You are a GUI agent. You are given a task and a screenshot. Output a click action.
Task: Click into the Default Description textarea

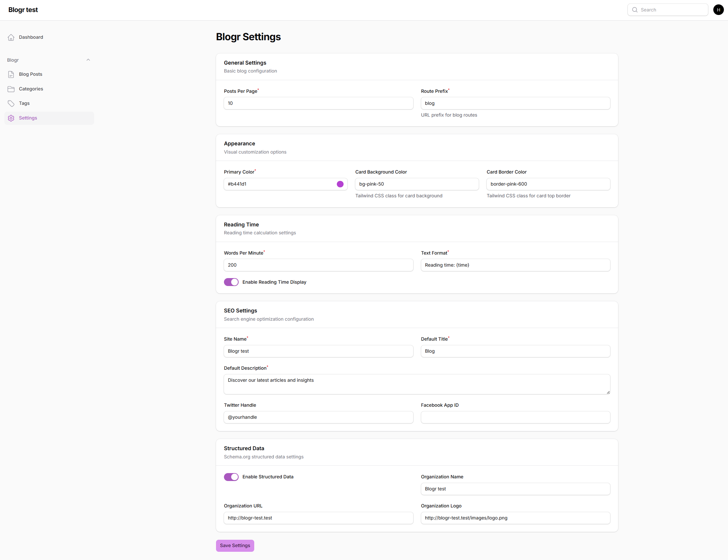click(417, 384)
